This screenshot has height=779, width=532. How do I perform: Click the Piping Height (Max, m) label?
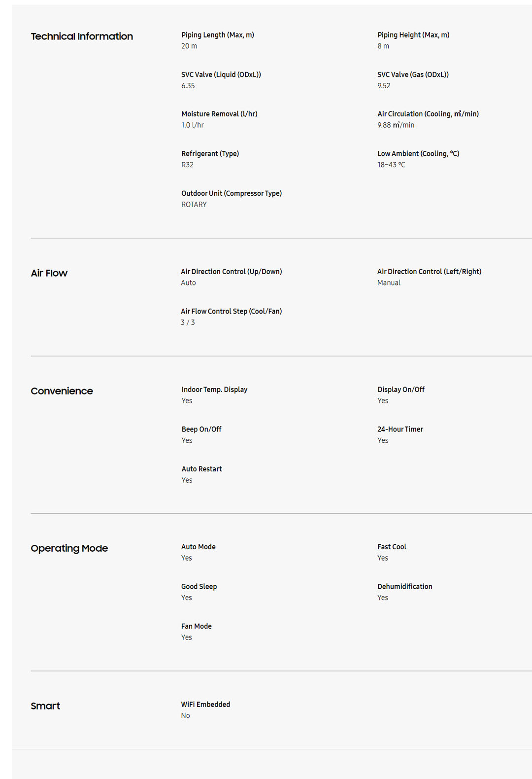coord(413,35)
